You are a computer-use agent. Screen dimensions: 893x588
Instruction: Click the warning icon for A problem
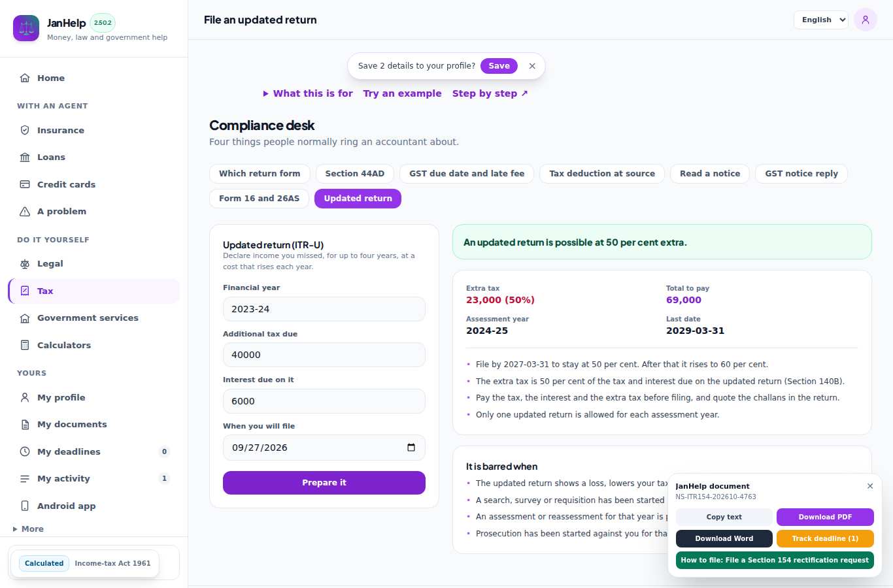click(25, 211)
